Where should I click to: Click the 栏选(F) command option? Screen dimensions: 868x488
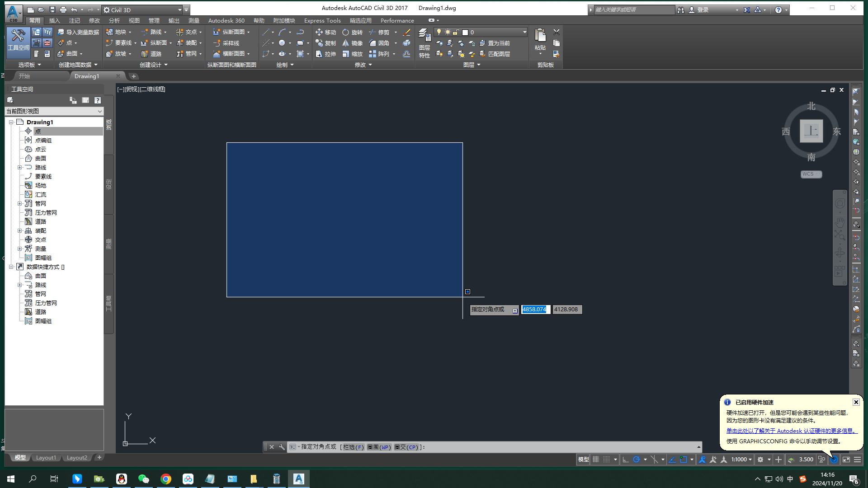(x=353, y=447)
